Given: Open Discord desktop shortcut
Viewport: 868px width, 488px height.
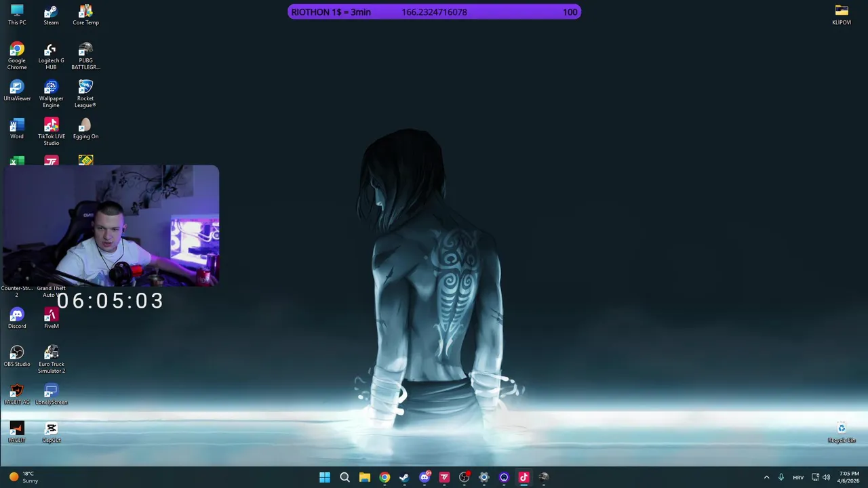Looking at the screenshot, I should [17, 318].
